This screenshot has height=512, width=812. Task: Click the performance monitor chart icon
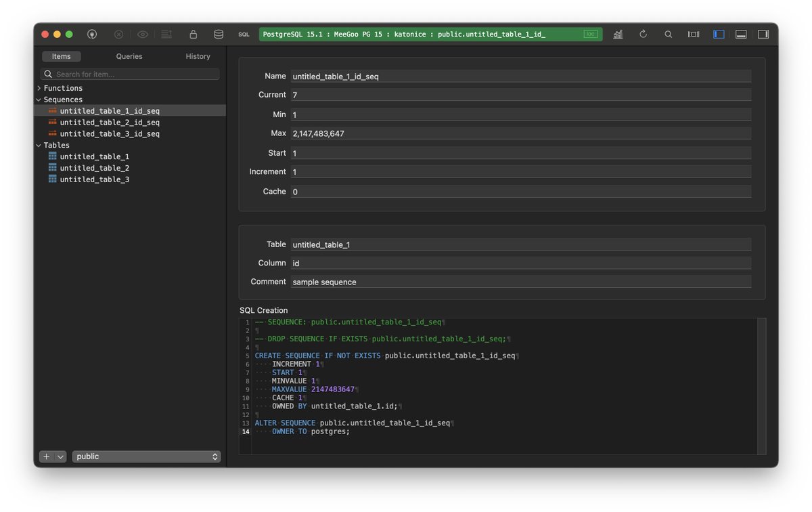tap(618, 34)
